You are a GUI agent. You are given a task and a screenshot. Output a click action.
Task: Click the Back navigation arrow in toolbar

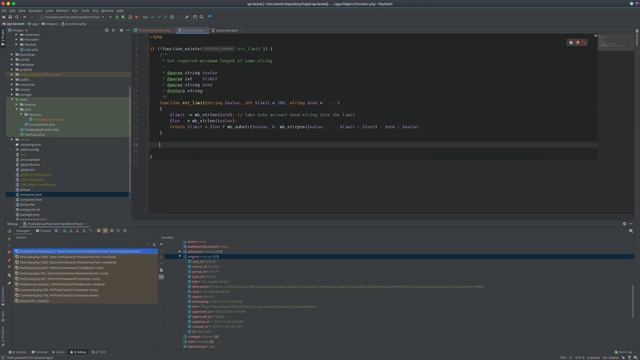[25, 17]
